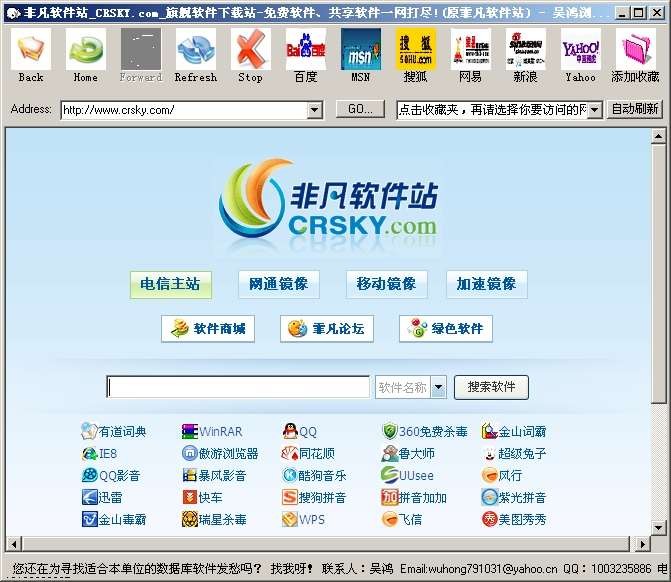
Task: Open the 有道词典 link
Action: pos(114,431)
